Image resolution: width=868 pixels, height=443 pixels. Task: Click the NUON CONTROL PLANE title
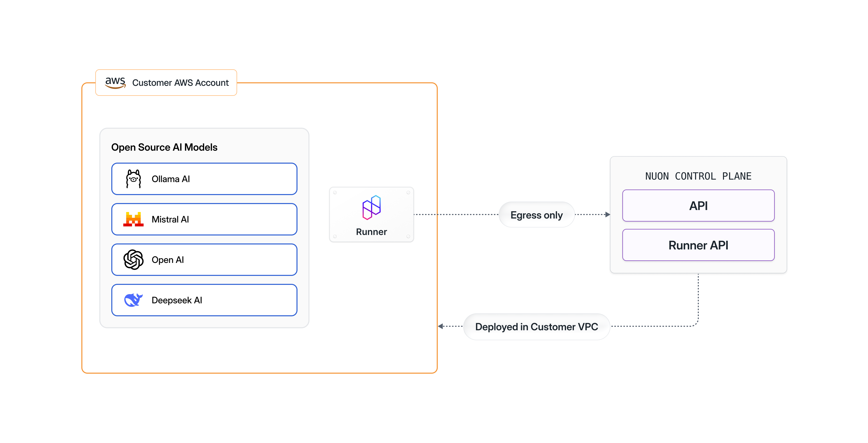coord(698,176)
